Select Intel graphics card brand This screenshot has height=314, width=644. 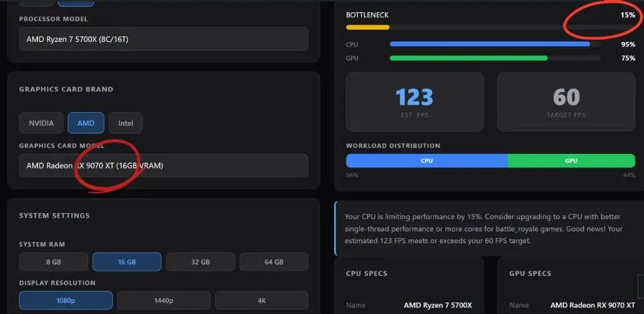(126, 123)
